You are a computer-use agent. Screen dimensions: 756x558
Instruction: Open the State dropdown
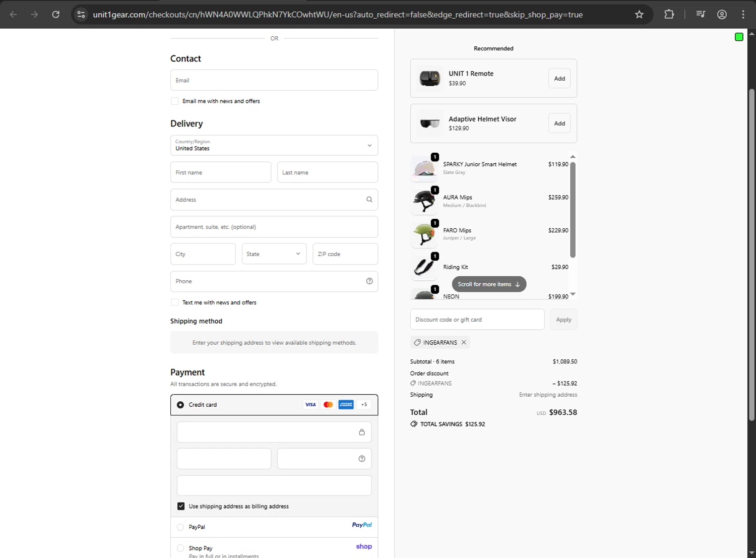tap(274, 254)
